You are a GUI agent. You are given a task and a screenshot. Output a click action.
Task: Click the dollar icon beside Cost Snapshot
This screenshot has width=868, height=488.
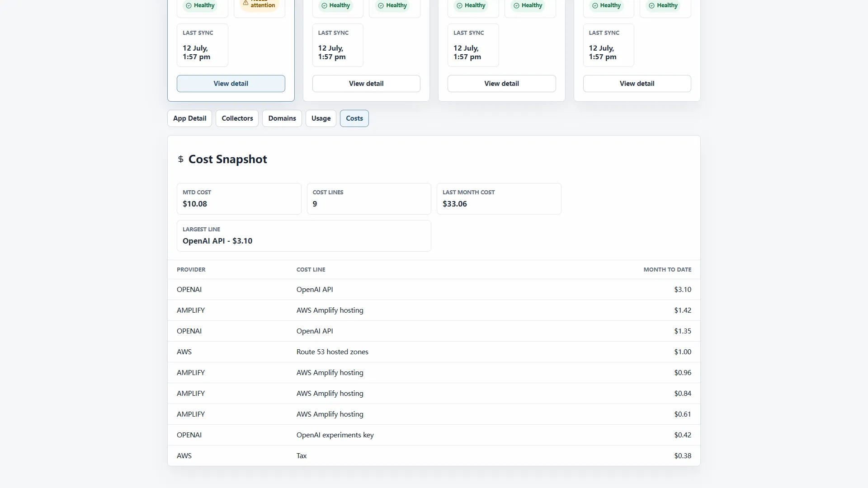(x=181, y=159)
